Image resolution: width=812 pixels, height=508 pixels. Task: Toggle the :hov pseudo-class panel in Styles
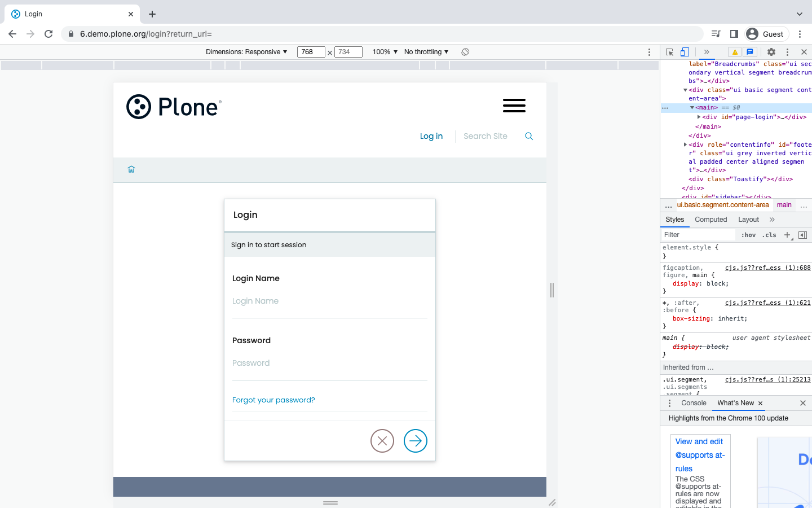(x=749, y=234)
